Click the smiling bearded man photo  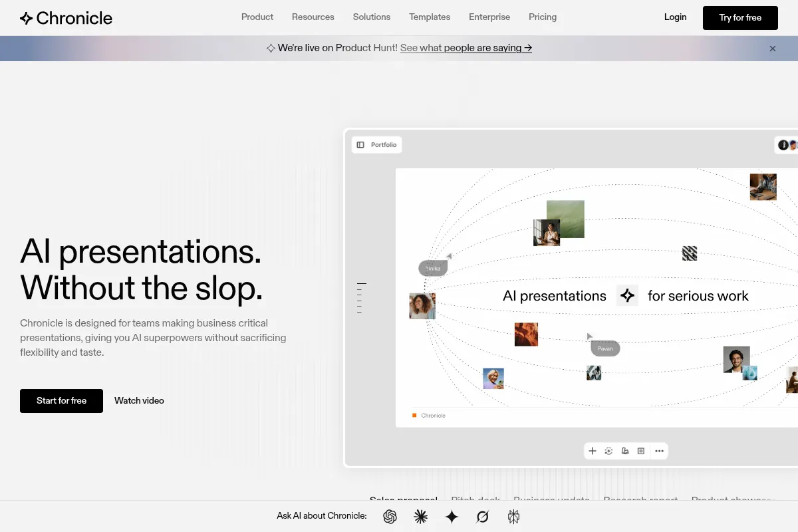point(736,359)
